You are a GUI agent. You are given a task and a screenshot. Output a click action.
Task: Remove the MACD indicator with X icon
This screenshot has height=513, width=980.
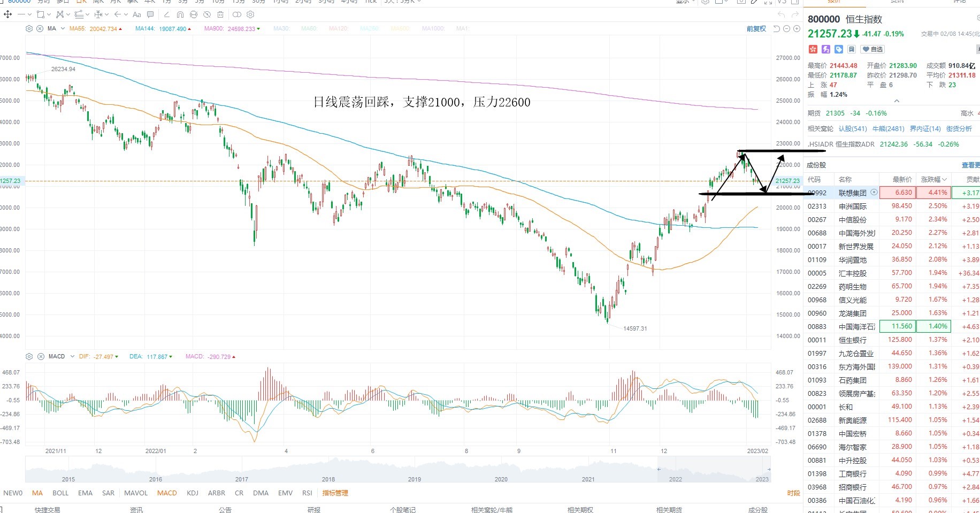click(41, 356)
